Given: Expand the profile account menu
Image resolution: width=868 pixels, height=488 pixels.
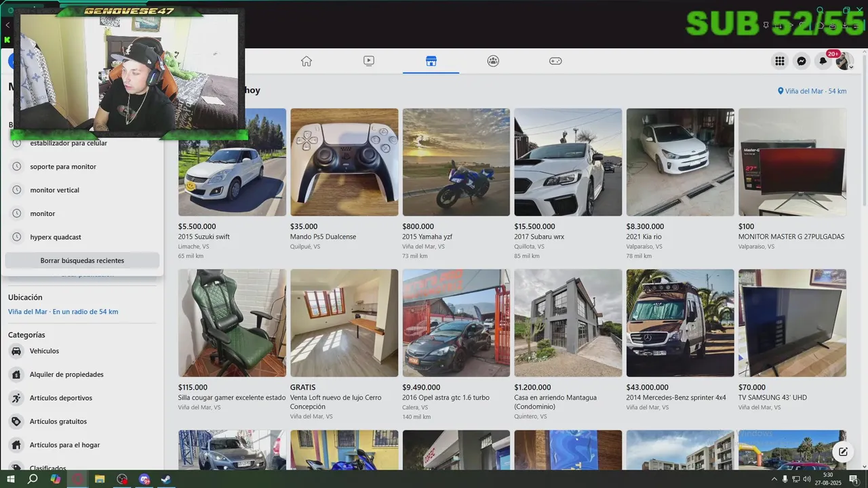Looking at the screenshot, I should (x=844, y=62).
